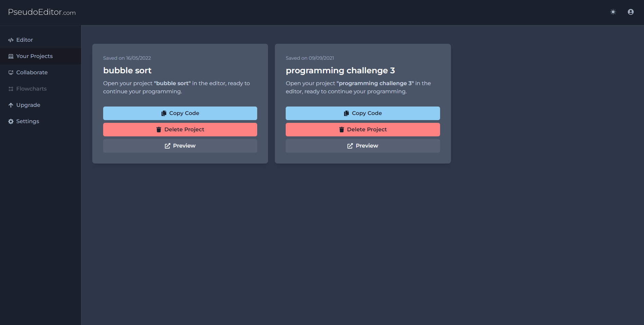Copy code for programming challenge 3
The width and height of the screenshot is (644, 325).
pyautogui.click(x=363, y=113)
